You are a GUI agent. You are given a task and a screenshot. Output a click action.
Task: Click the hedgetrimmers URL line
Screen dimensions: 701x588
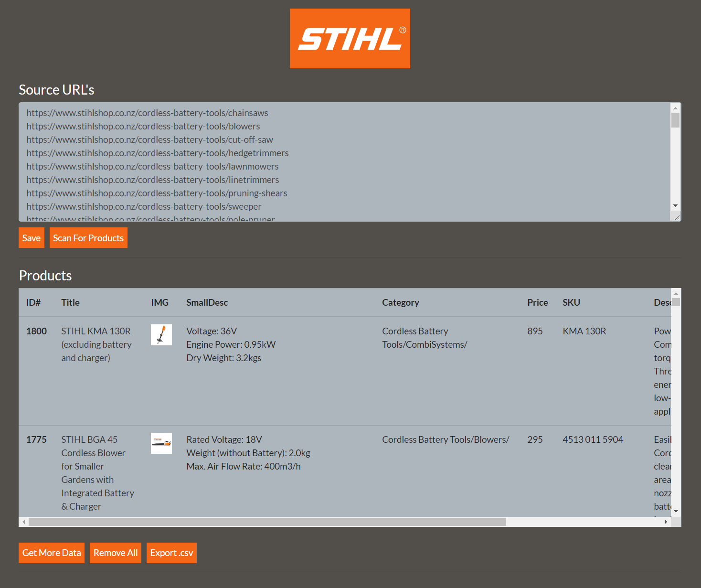coord(158,153)
